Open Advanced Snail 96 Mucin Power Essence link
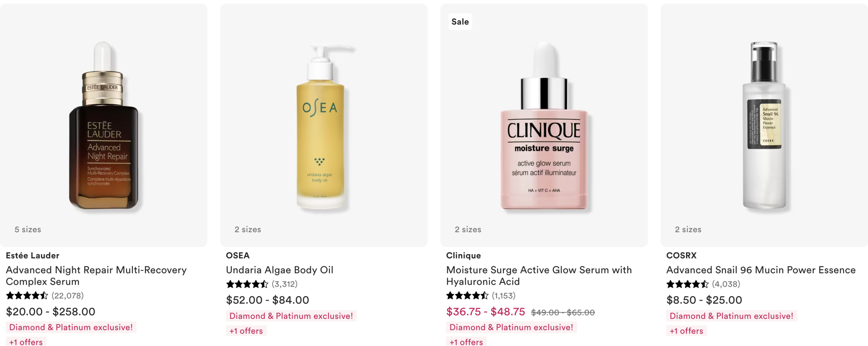Image resolution: width=868 pixels, height=346 pixels. (761, 270)
